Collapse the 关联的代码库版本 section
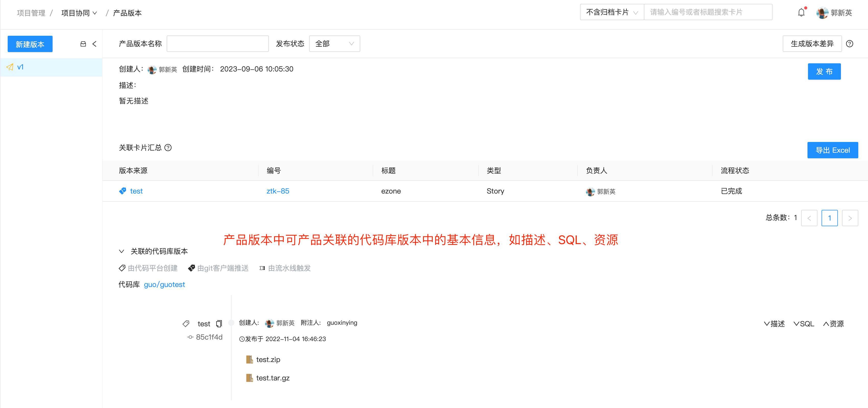Image resolution: width=868 pixels, height=408 pixels. (122, 251)
